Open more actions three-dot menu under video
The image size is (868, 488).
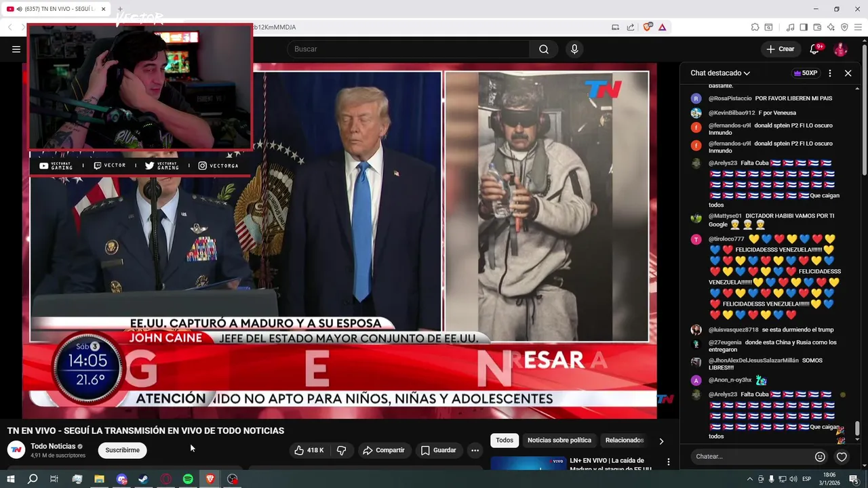[475, 450]
